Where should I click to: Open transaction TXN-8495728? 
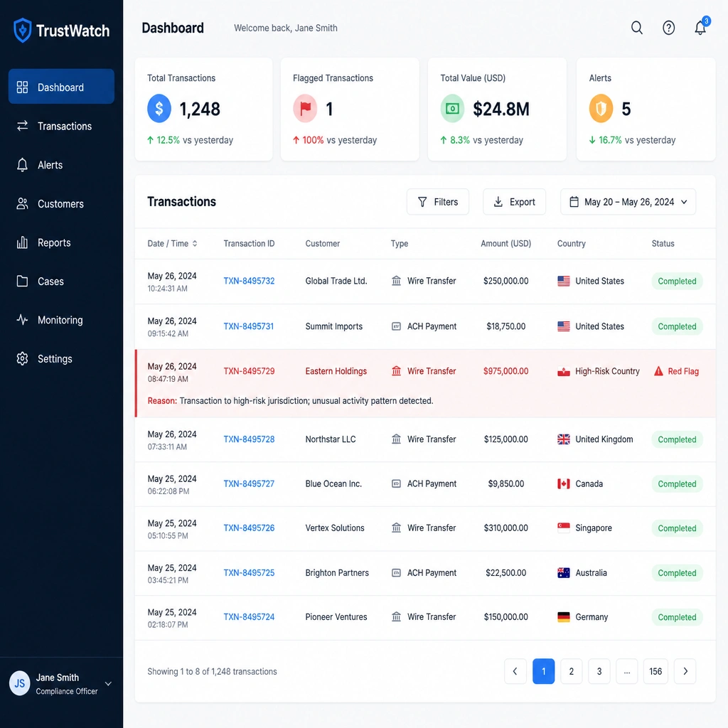249,439
